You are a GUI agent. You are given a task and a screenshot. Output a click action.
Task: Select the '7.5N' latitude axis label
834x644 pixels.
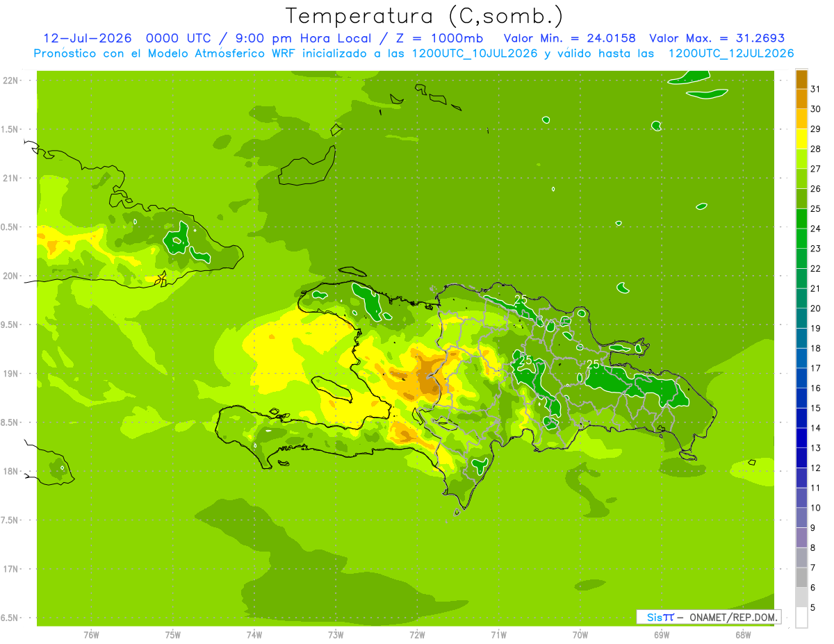10,520
